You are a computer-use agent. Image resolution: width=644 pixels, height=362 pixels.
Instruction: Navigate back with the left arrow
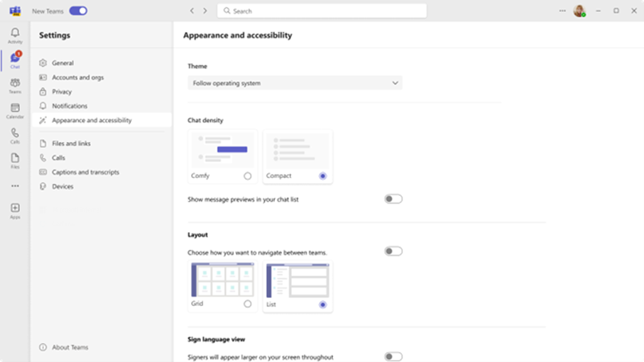[x=192, y=11]
